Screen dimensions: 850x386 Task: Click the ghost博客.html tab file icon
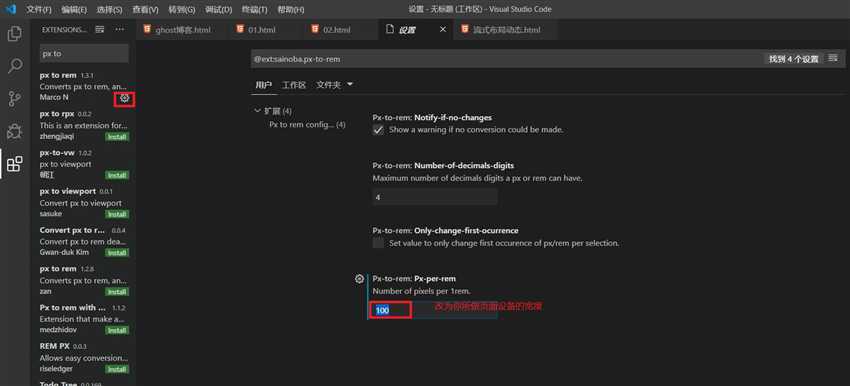(x=147, y=29)
